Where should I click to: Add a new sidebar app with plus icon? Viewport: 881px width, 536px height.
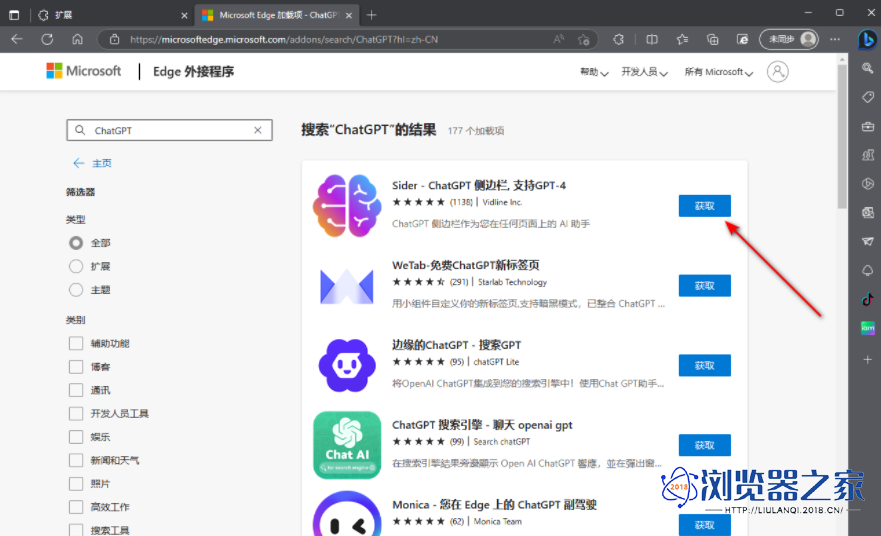(x=868, y=360)
